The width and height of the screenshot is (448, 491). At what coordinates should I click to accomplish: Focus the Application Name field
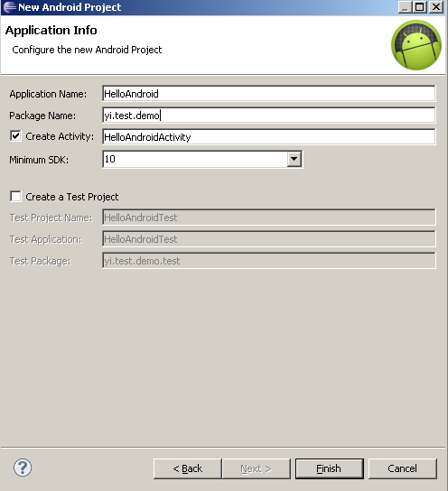coord(269,94)
